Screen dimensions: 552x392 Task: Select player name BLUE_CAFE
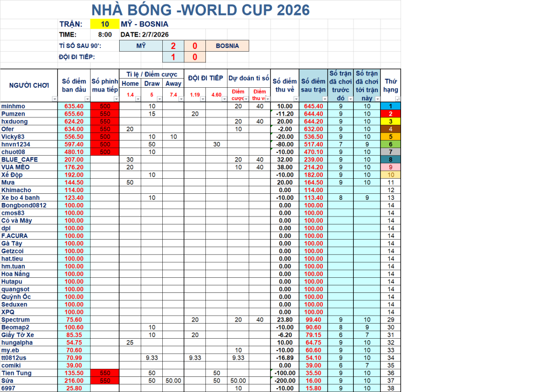click(19, 159)
